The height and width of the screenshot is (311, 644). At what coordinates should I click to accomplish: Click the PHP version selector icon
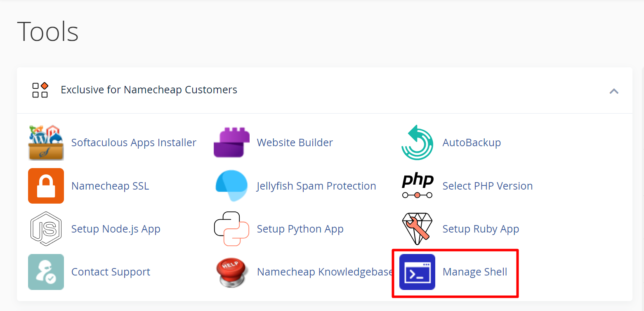point(417,186)
